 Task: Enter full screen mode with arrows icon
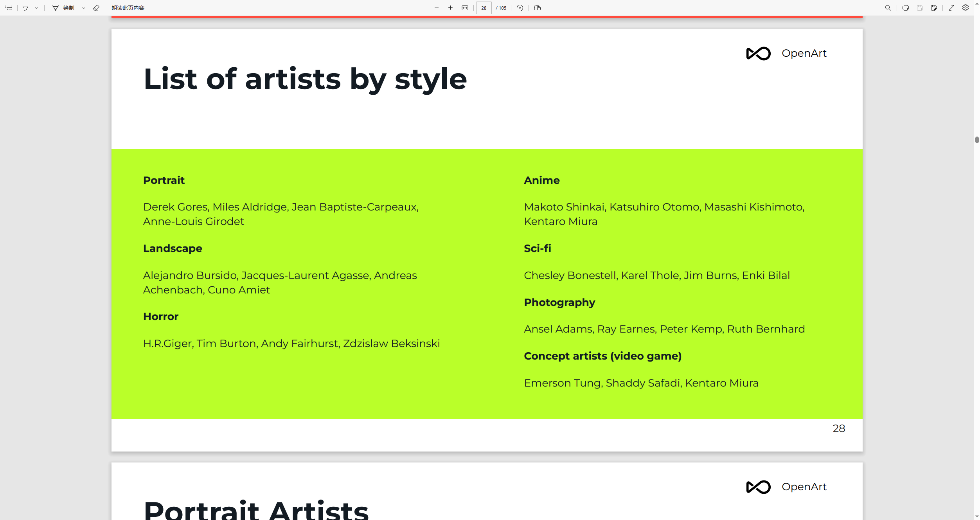coord(951,8)
